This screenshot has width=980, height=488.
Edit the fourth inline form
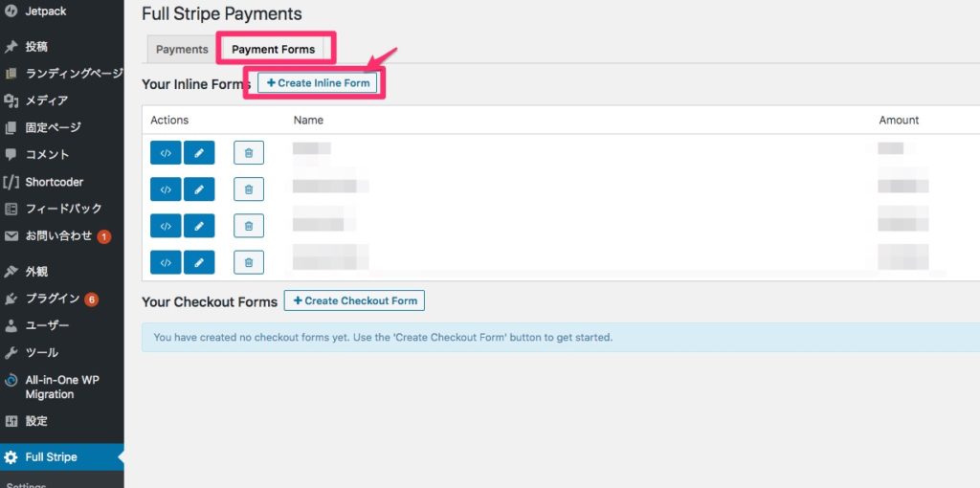[199, 262]
